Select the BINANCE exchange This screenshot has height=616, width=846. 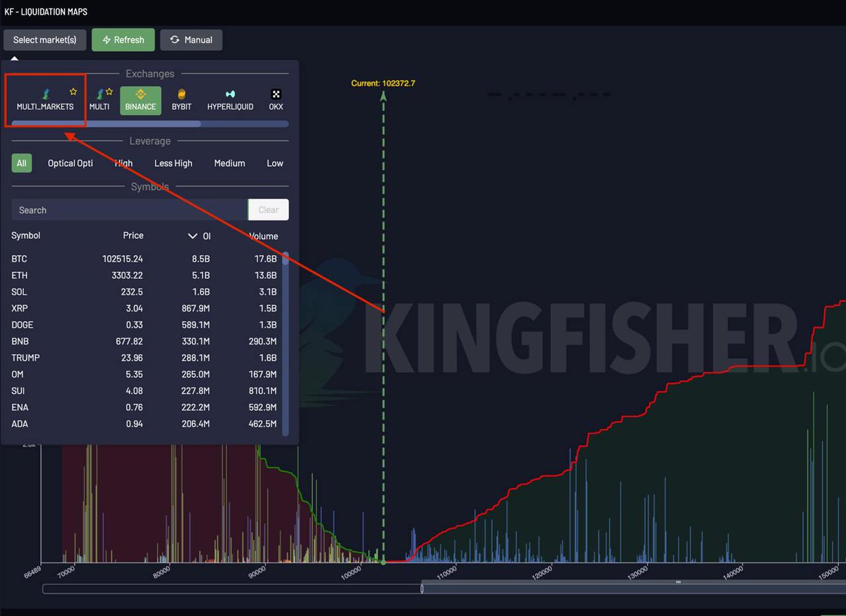pos(140,100)
